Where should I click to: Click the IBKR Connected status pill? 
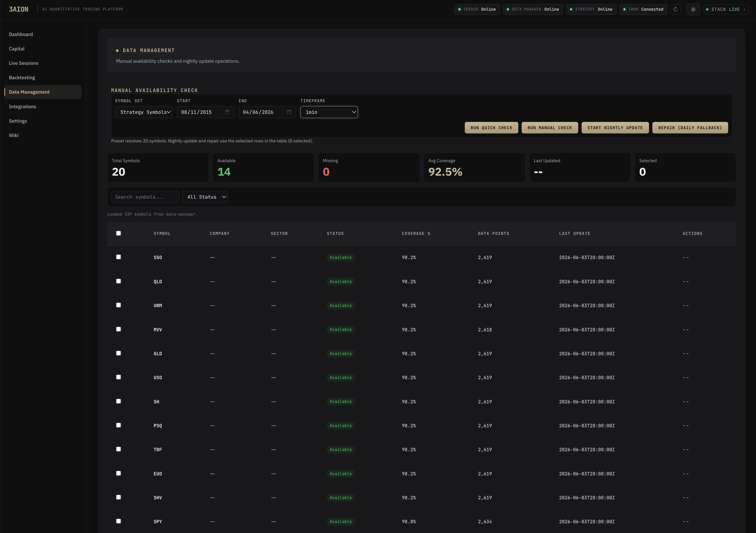[643, 9]
